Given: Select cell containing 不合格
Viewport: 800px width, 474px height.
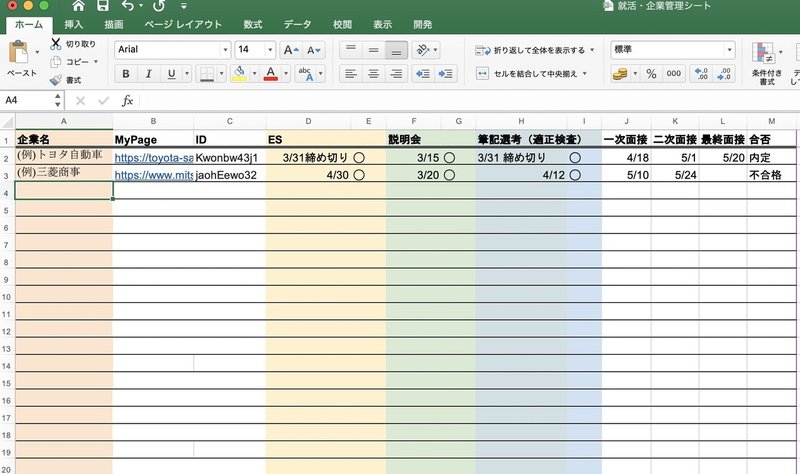Looking at the screenshot, I should click(x=771, y=174).
